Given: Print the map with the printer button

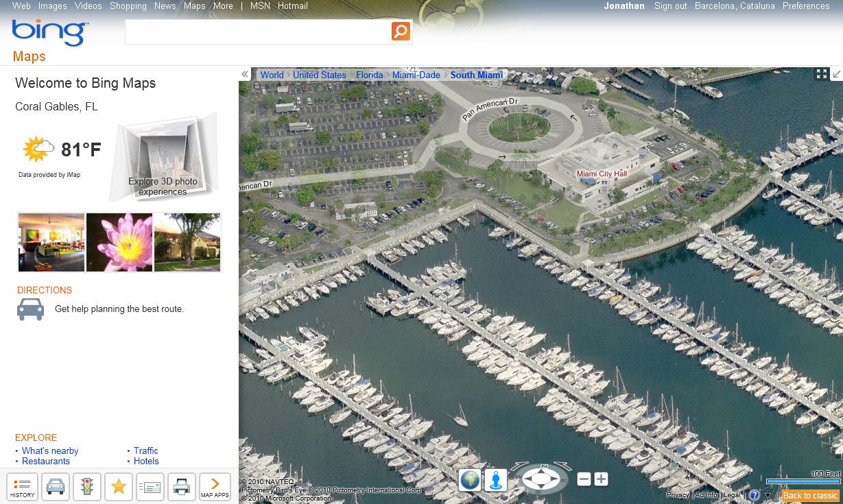Looking at the screenshot, I should [182, 487].
